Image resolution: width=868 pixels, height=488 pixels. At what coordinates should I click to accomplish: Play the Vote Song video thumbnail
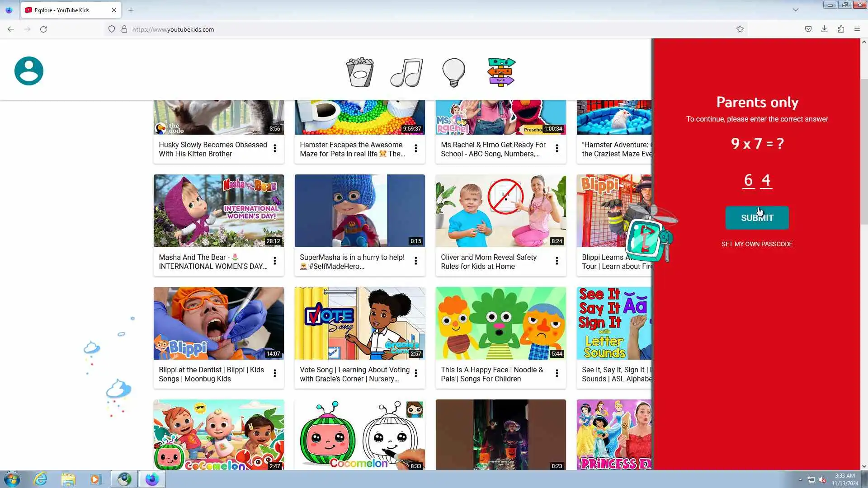[359, 323]
